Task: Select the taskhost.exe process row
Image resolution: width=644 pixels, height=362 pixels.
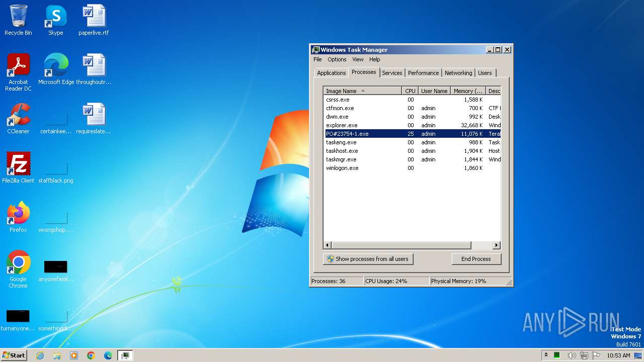Action: click(x=412, y=151)
